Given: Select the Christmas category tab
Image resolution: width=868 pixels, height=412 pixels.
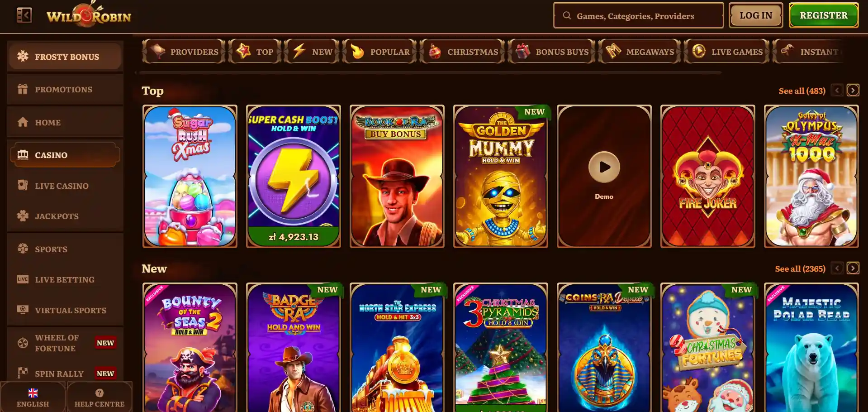Looking at the screenshot, I should point(462,52).
